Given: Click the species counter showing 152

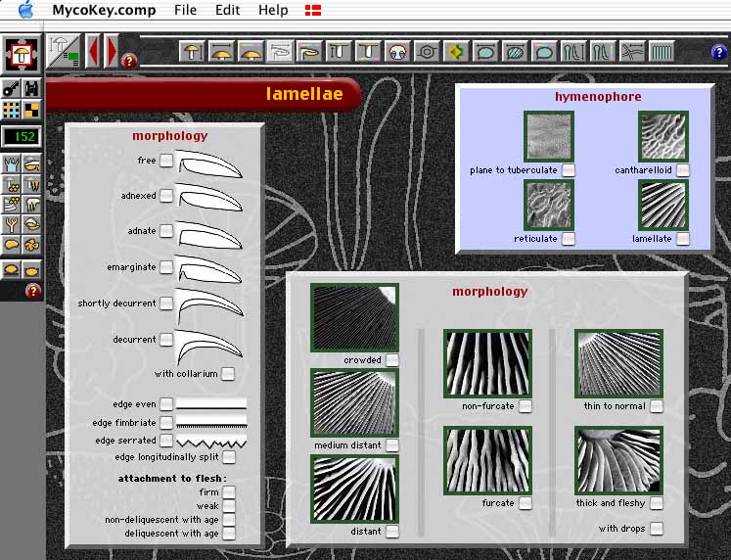Looking at the screenshot, I should coord(21,136).
